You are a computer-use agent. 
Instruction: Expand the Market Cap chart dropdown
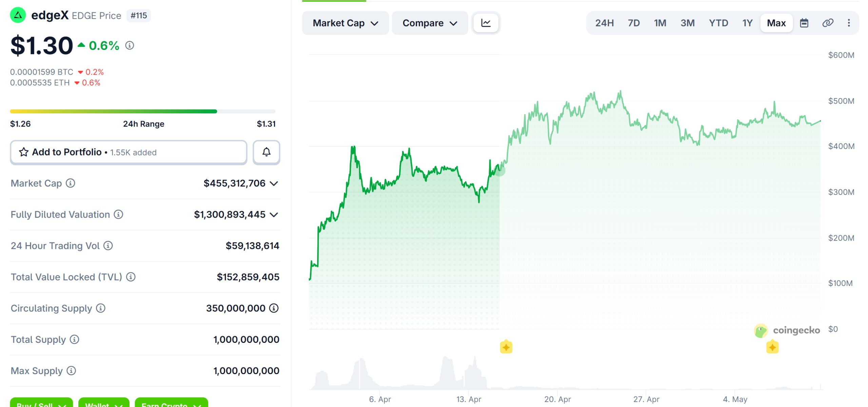coord(346,23)
